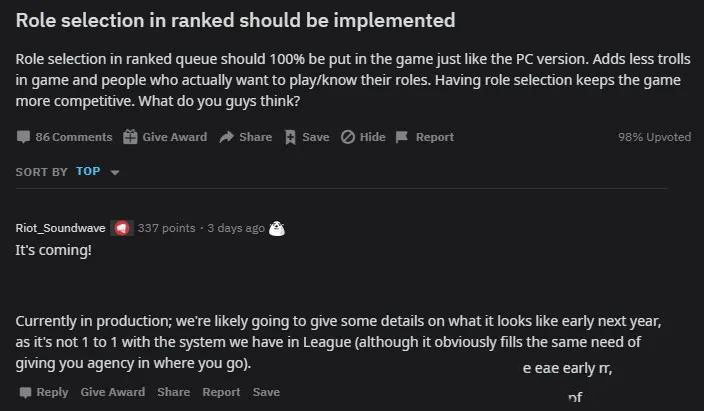704x411 pixels.
Task: Report Riot_Soundwave's comment
Action: click(221, 392)
